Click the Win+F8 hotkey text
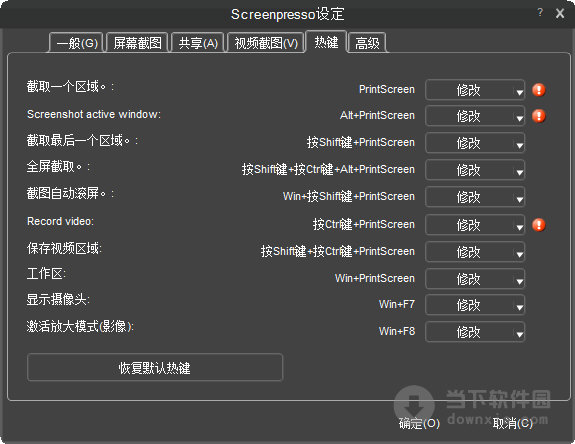575x444 pixels. [x=397, y=331]
